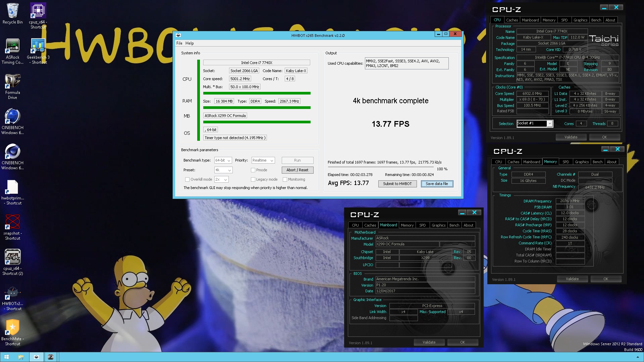Click the greyed Run button
Viewport: 644px width, 362px height.
pyautogui.click(x=297, y=161)
